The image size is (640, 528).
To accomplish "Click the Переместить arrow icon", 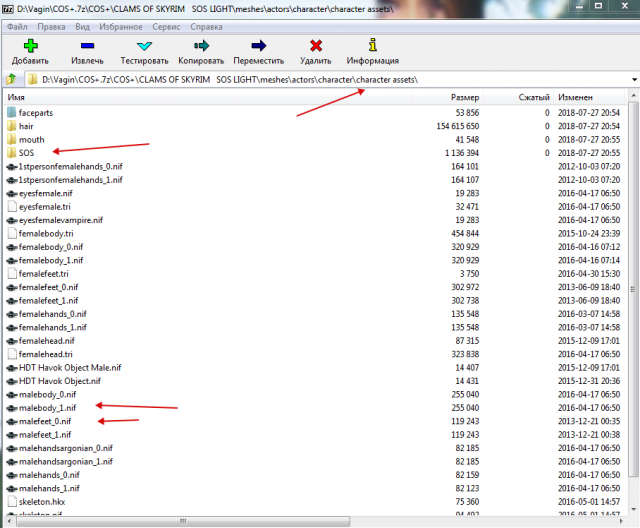I will [x=259, y=45].
